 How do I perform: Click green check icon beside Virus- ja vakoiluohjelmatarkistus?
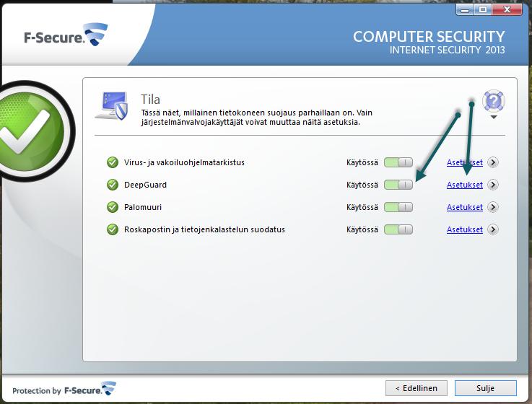[x=113, y=162]
